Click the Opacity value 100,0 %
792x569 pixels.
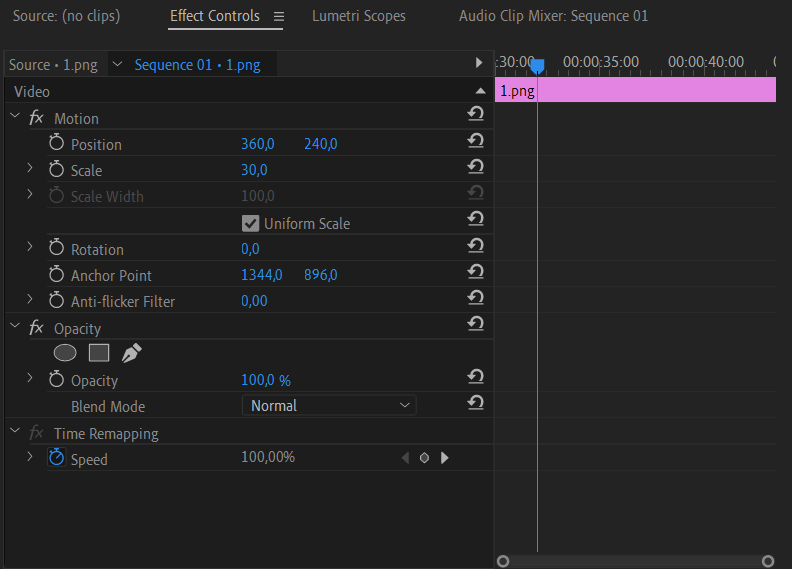click(x=266, y=380)
